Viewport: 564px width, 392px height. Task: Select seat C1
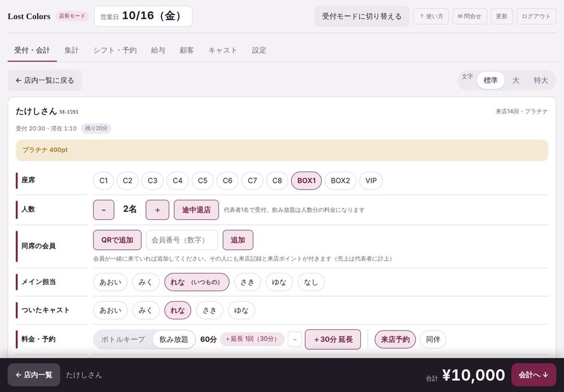tap(104, 180)
